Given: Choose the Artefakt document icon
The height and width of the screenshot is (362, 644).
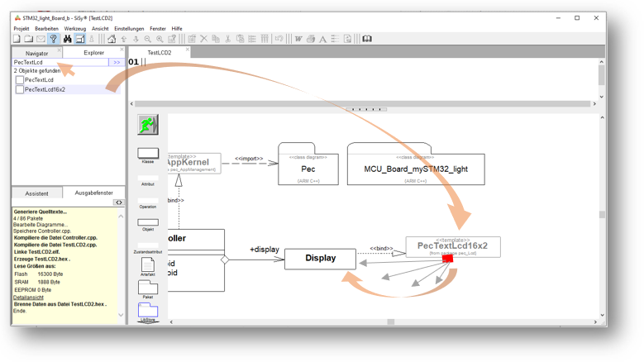Looking at the screenshot, I should (148, 264).
